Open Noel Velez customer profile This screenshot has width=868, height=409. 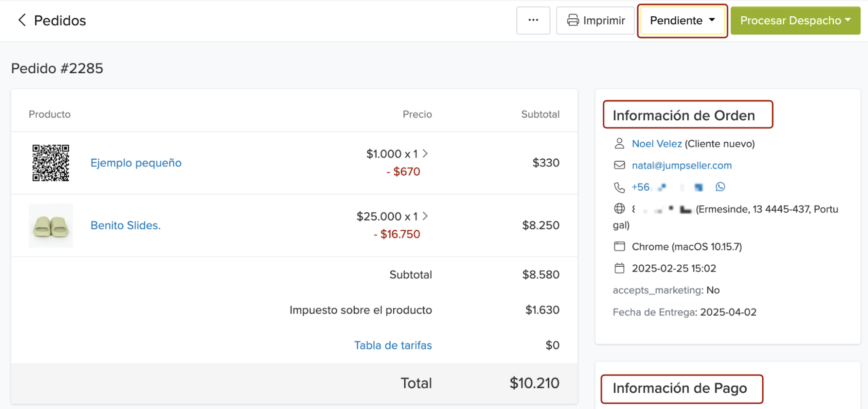(x=657, y=144)
